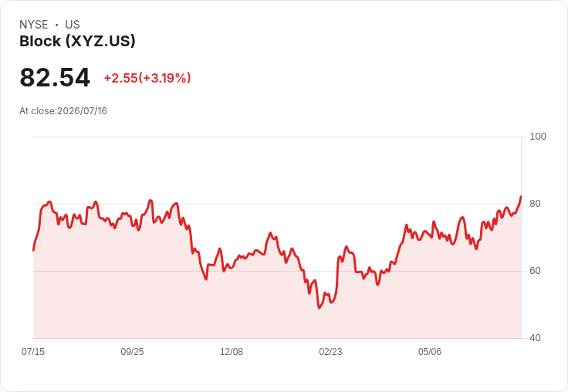Click the 60 price axis label

click(535, 271)
